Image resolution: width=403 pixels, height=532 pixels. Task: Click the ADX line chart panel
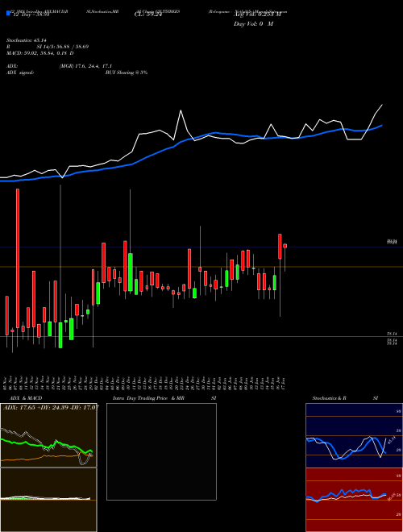[48, 435]
